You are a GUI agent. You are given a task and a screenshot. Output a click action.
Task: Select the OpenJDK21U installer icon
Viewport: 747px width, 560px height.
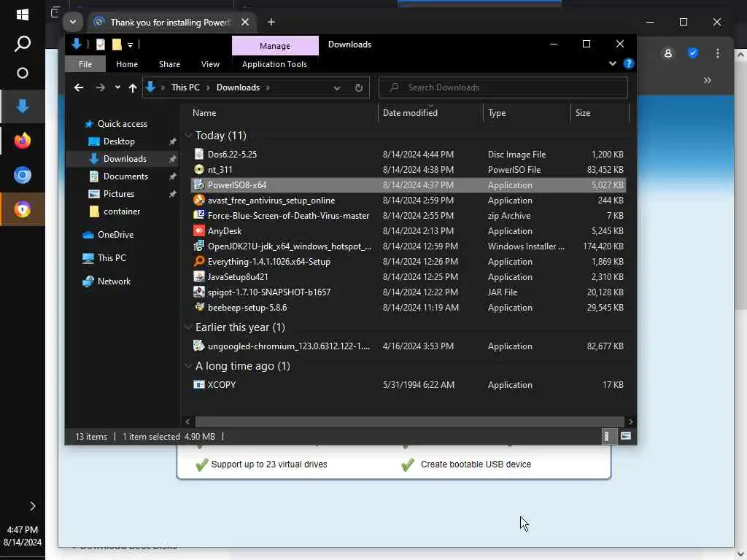coord(199,246)
